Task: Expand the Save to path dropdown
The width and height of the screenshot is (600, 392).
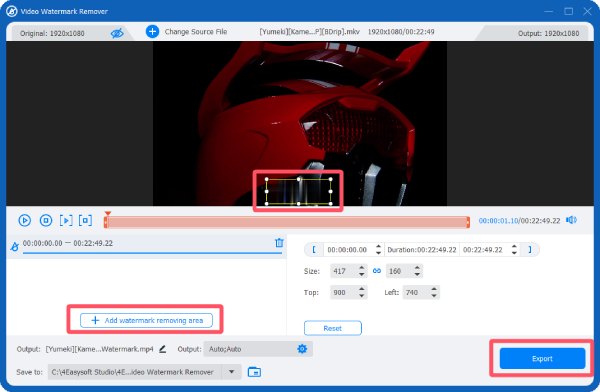Action: click(x=232, y=372)
